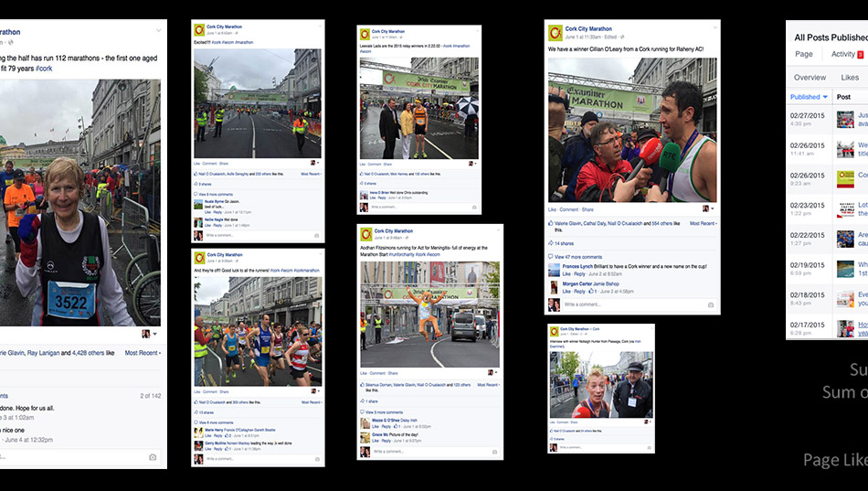Click the View 47 more comments link
This screenshot has width=868, height=491.
tap(578, 257)
